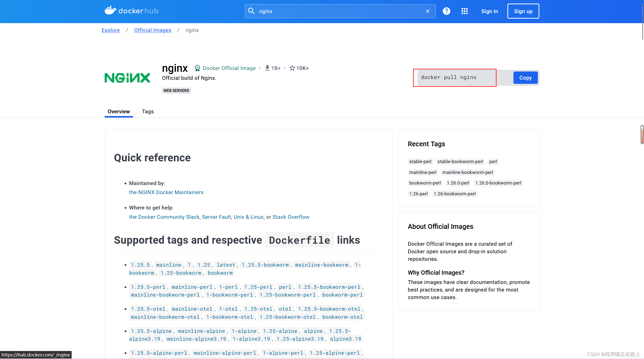
Task: Click the stable-perl recent tag
Action: point(420,162)
